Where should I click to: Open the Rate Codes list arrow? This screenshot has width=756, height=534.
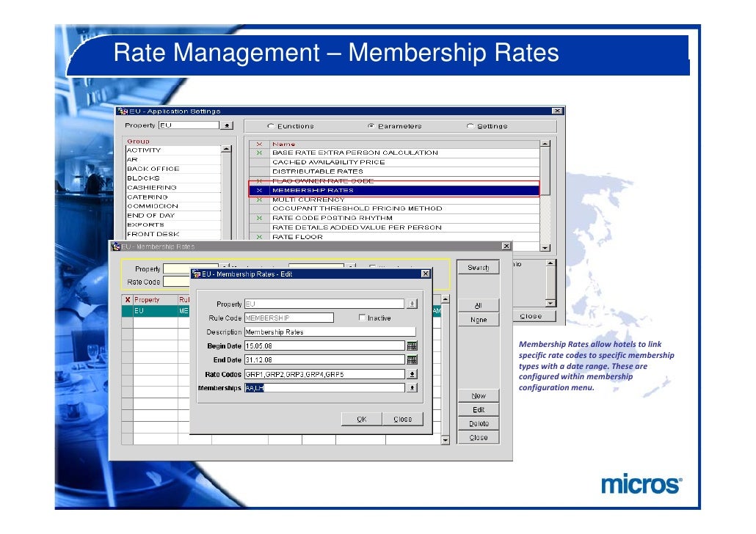click(412, 374)
